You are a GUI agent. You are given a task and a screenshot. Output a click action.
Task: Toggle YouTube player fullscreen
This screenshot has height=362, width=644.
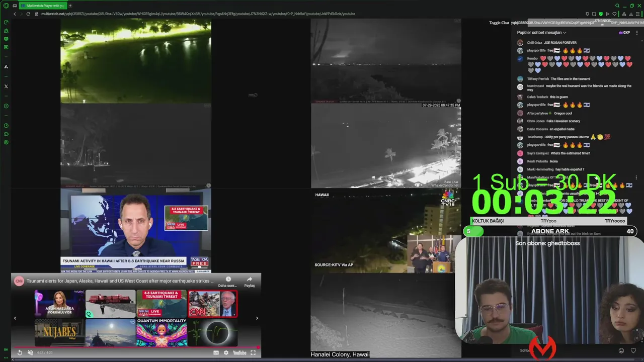[253, 352]
